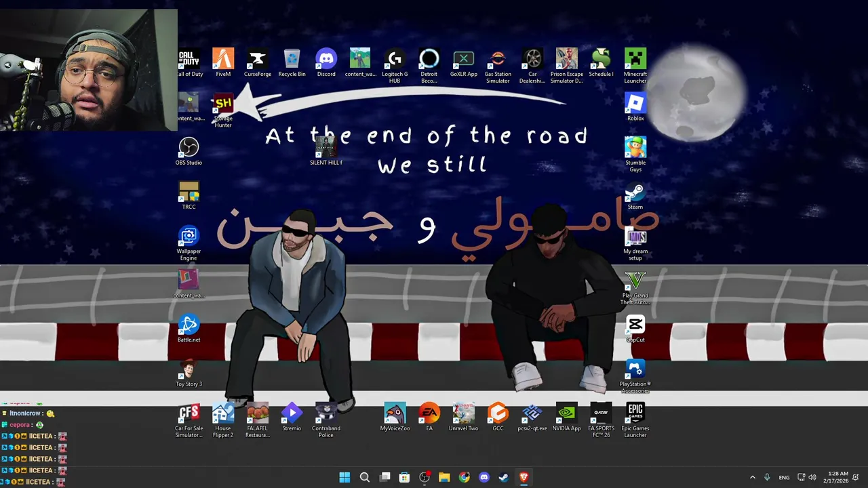Screen dimensions: 868x488
Task: Select the Storage Hunter shortcut
Action: pos(223,110)
